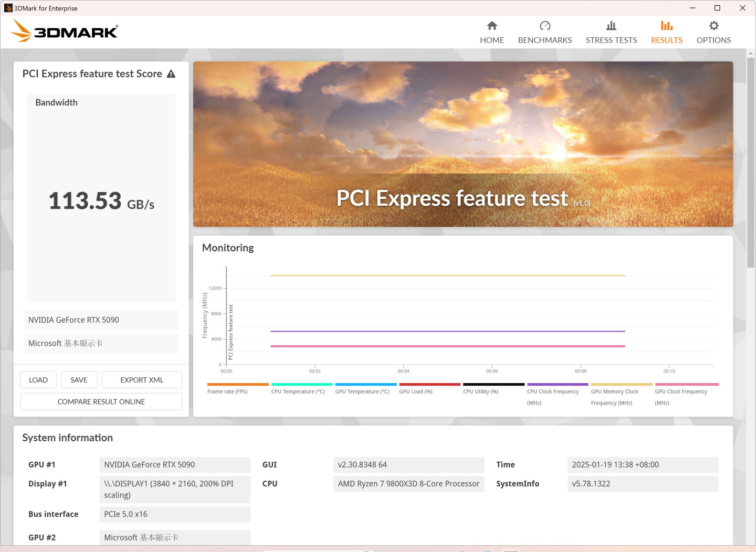
Task: Click AMD Ryzen 7 9800X3D CPU value
Action: pos(409,484)
